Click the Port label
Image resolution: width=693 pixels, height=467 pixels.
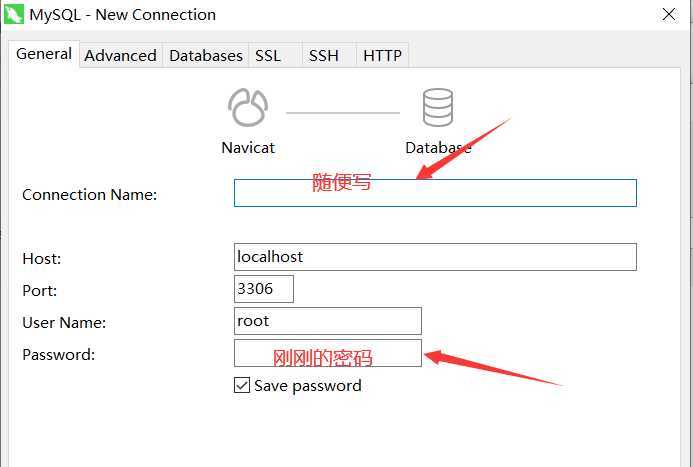point(40,291)
